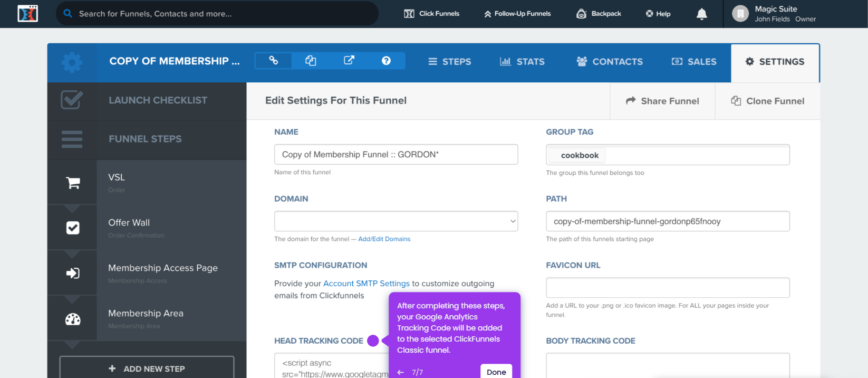Switch to the Steps tab
Viewport: 868px width, 378px height.
[449, 62]
